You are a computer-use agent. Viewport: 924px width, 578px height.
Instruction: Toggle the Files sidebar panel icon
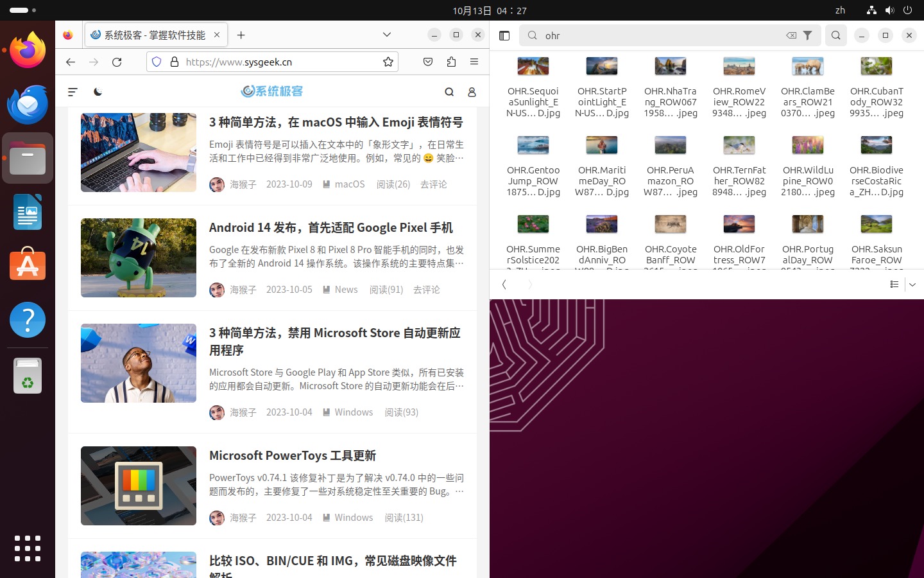(504, 35)
